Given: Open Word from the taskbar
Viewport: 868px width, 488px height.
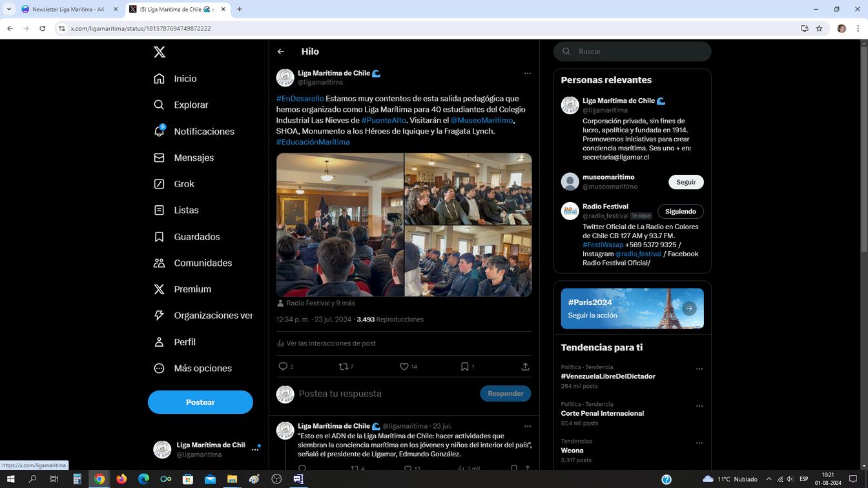Looking at the screenshot, I should [298, 479].
